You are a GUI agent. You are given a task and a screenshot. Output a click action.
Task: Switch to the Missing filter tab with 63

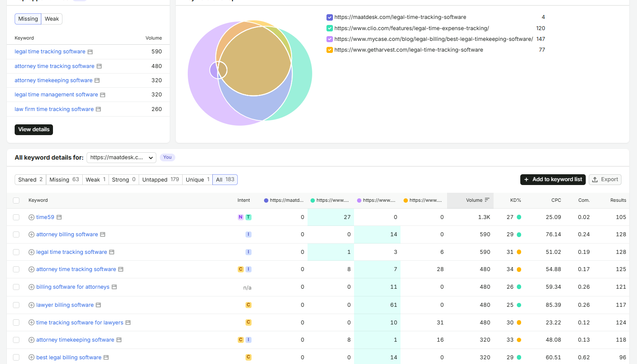64,179
